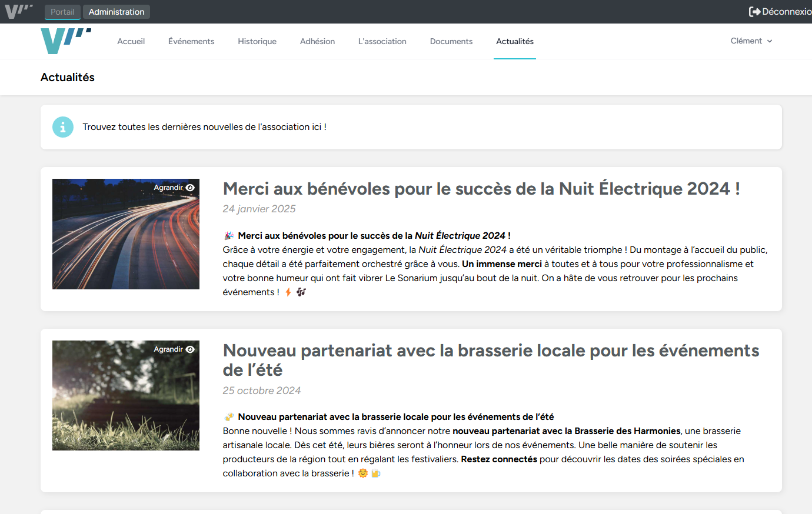The width and height of the screenshot is (812, 514).
Task: Select the Portail view toggle
Action: [x=62, y=11]
